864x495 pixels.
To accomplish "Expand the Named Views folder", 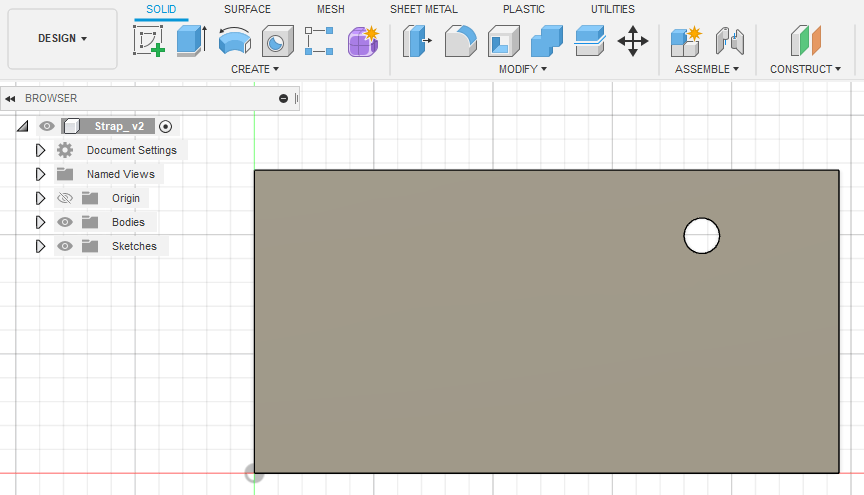I will [x=40, y=174].
